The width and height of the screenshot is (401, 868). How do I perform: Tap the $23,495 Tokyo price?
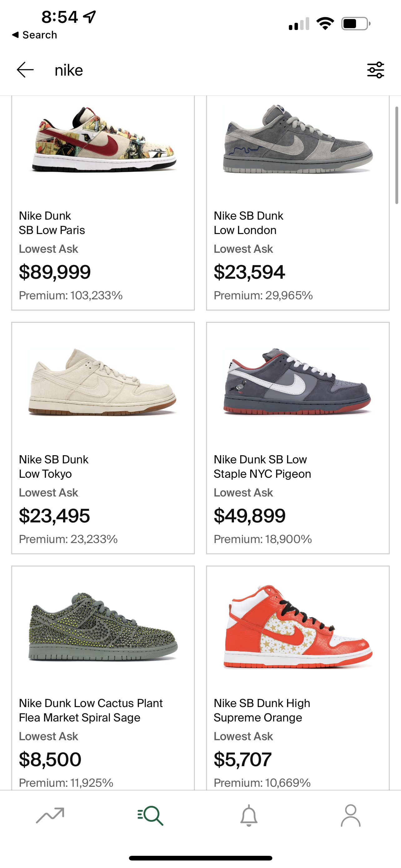click(x=55, y=516)
